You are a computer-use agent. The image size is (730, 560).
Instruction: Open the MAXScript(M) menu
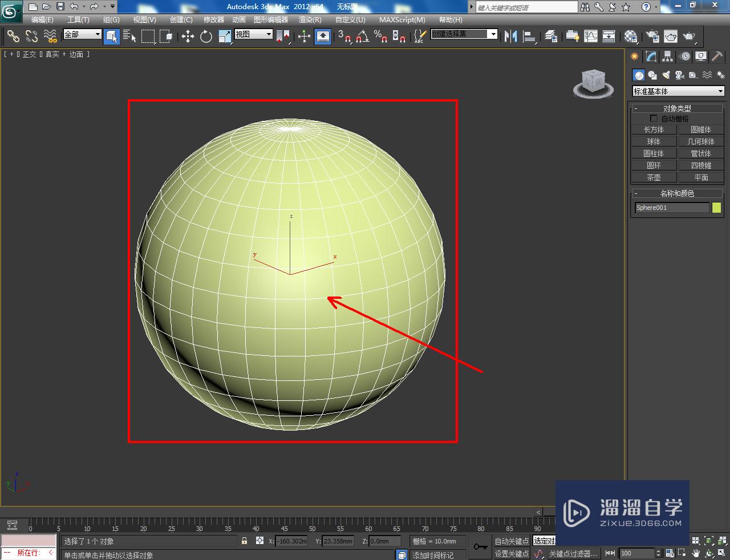(x=403, y=20)
